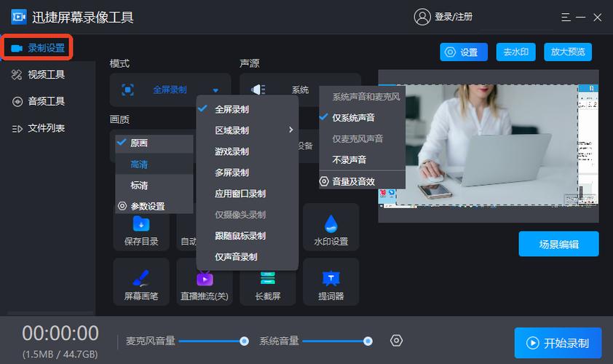Click the 场景编辑 button
Screen dimensions: 613x364
(558, 244)
